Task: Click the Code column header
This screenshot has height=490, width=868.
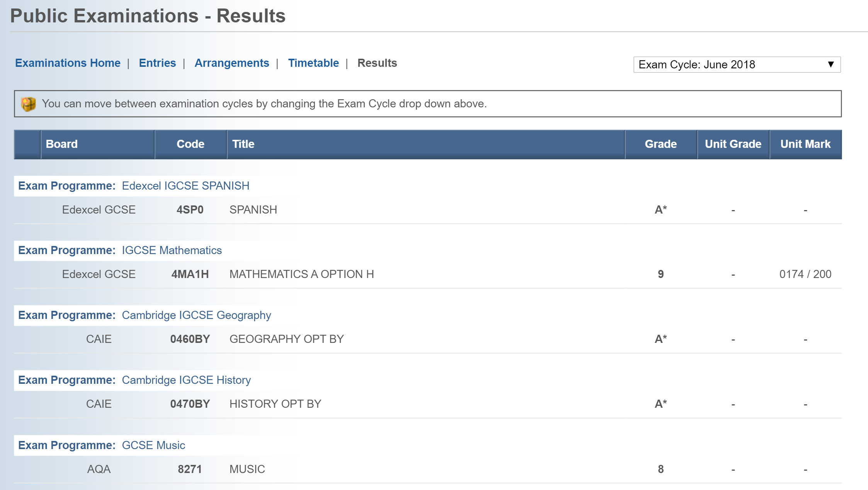Action: (x=190, y=144)
